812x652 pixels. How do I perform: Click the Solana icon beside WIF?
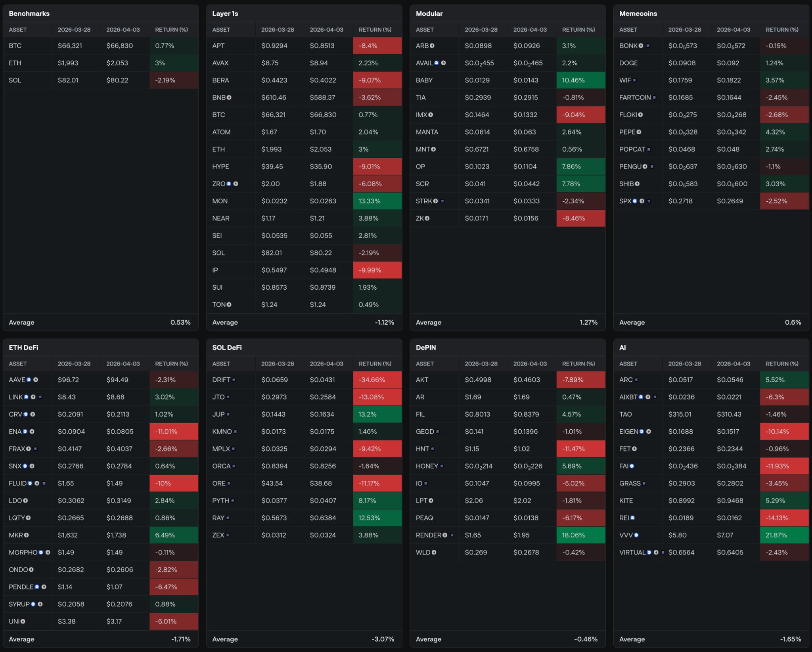point(634,80)
